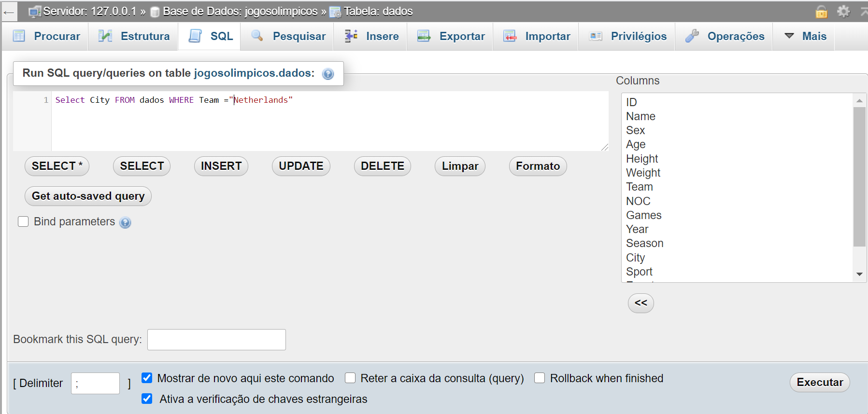Click the Operações wrench icon

click(692, 36)
